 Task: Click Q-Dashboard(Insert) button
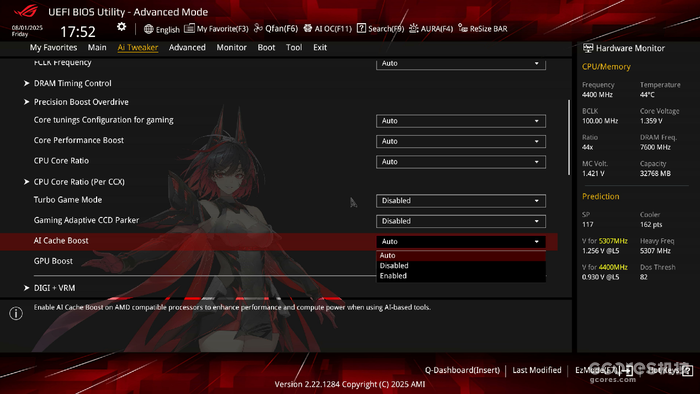click(x=462, y=370)
